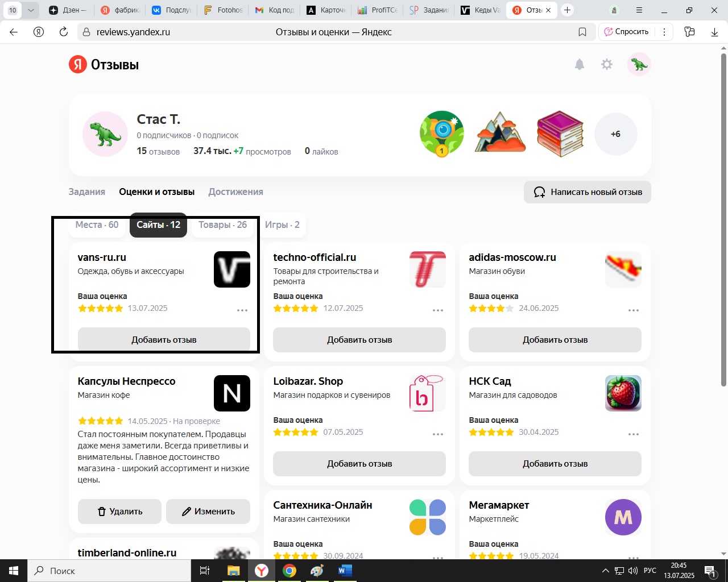Bookmark the page with bookmark icon
The image size is (728, 582).
pos(582,32)
